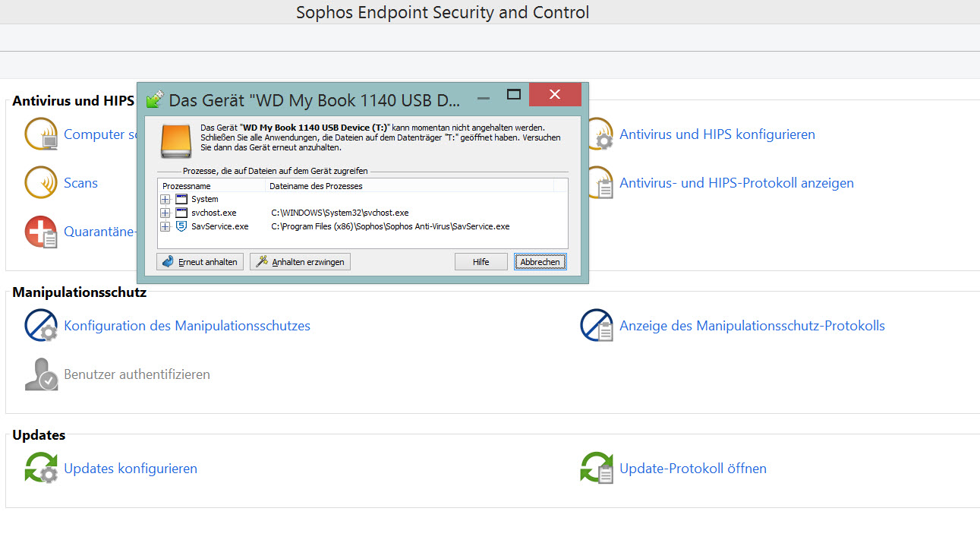The image size is (980, 543).
Task: Click the Benutzer authentifizieren link
Action: 137,374
